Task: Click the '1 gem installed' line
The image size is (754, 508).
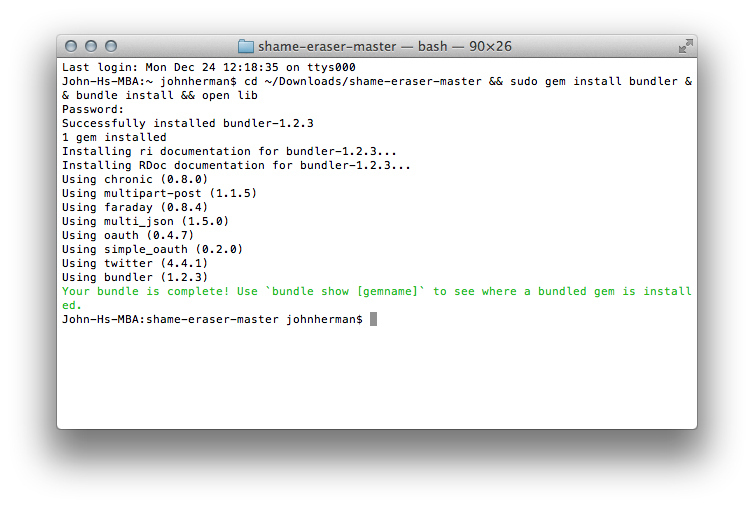Action: [x=114, y=137]
